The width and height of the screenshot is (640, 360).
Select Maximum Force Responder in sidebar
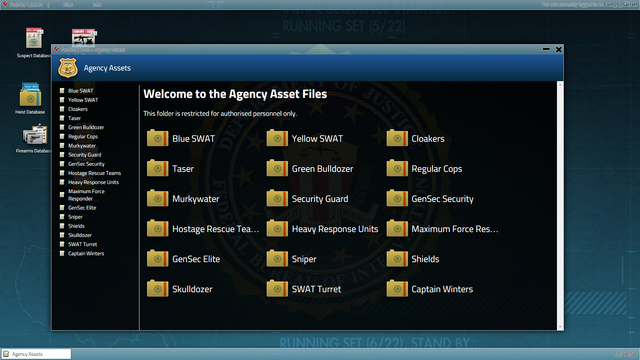[x=86, y=195]
